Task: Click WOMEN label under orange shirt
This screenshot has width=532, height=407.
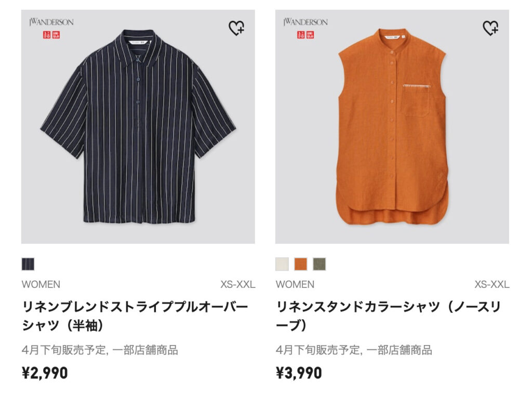Action: [x=295, y=284]
